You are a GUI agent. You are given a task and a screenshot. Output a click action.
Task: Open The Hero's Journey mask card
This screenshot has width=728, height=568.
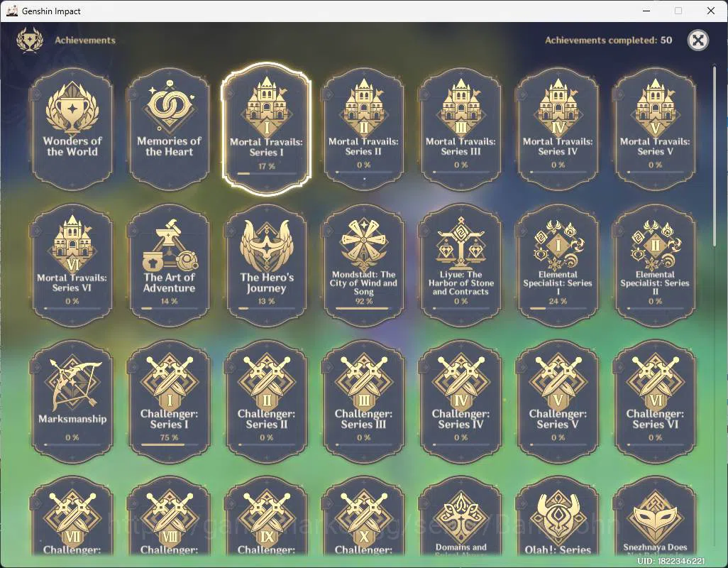[x=267, y=266]
